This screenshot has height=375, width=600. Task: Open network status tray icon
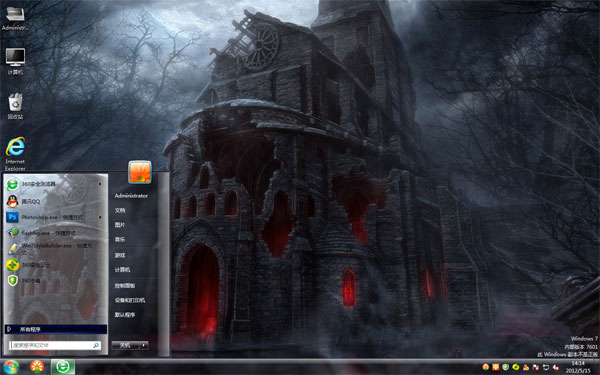(546, 367)
